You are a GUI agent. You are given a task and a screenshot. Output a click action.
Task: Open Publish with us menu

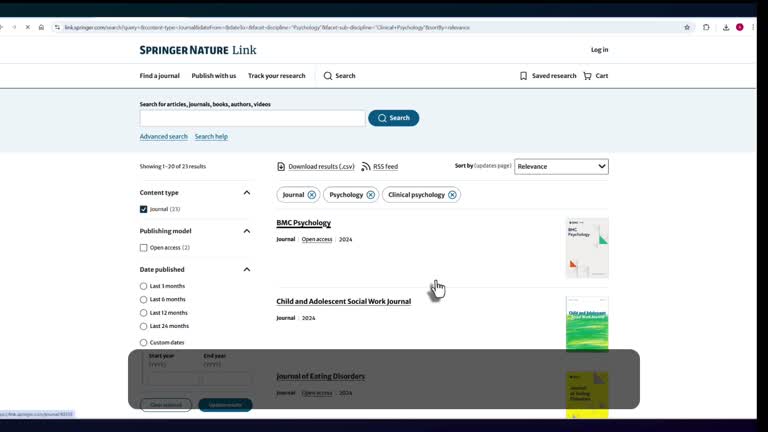tap(214, 76)
